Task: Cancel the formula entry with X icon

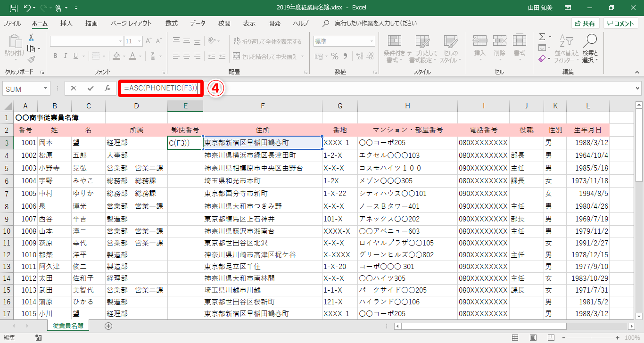Action: click(x=74, y=88)
